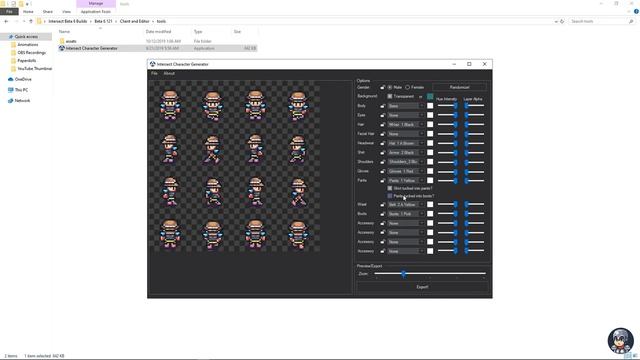Toggle the lock icon on Headwear row
Image resolution: width=640 pixels, height=360 pixels.
tap(382, 143)
